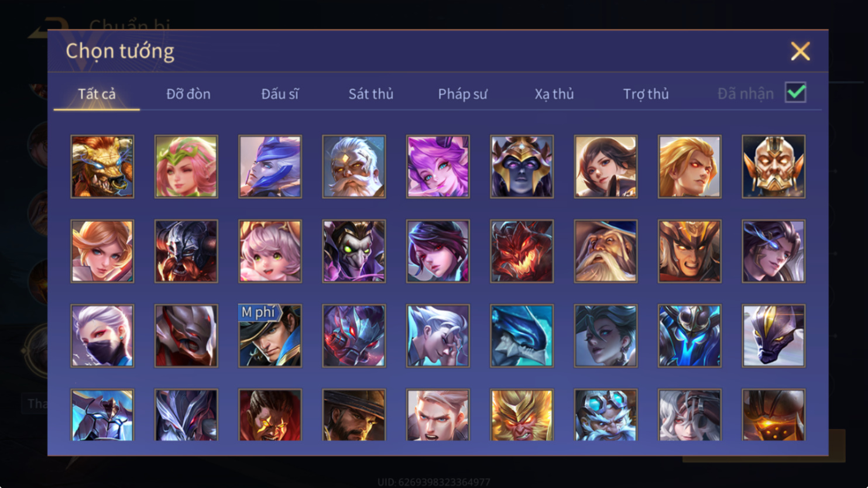868x488 pixels.
Task: Close the "Chọn tướng" dialog
Action: click(x=800, y=51)
